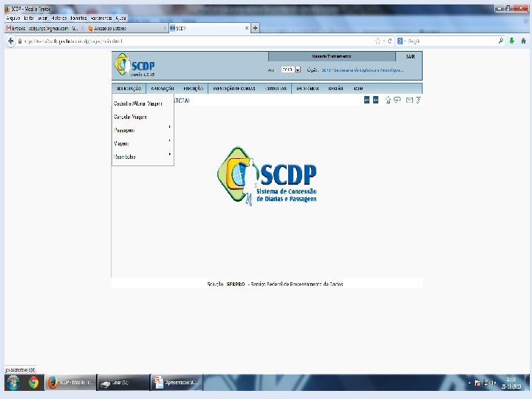Open the Histórico menu in Firefox
532x399 pixels.
pos(58,18)
